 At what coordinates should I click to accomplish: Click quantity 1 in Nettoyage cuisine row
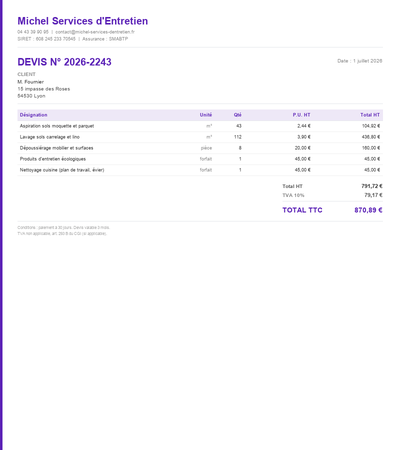[240, 170]
